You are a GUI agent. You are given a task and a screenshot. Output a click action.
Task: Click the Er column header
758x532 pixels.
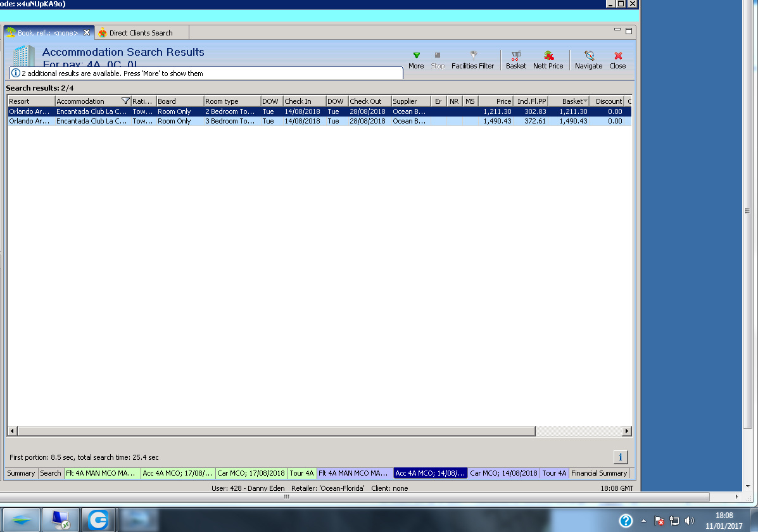[438, 101]
